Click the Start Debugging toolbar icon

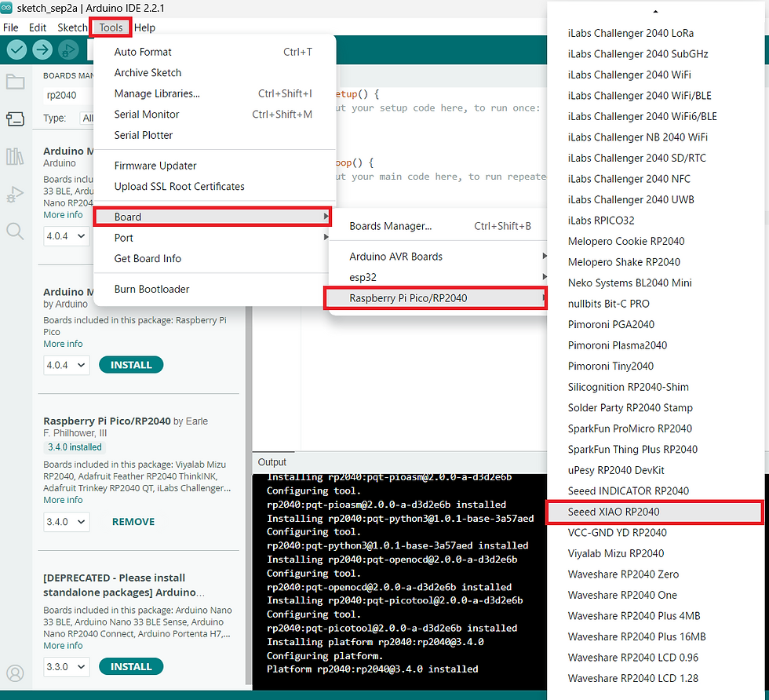[x=68, y=49]
